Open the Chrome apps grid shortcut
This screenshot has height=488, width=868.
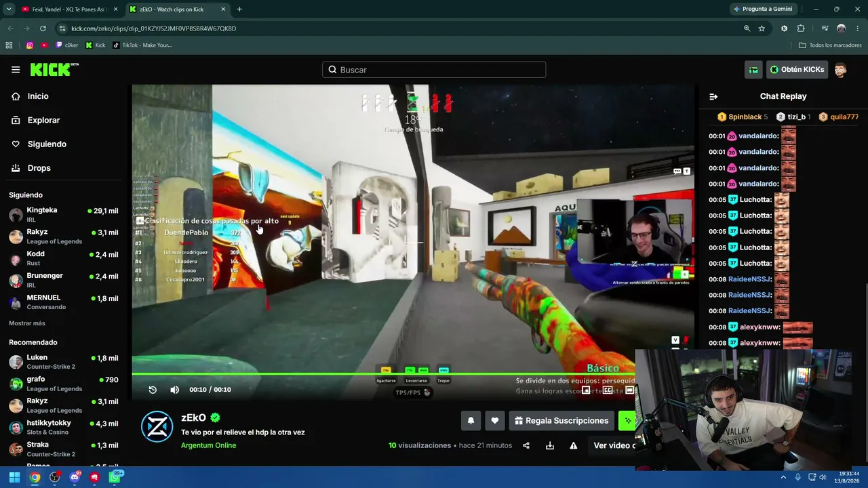tap(9, 45)
